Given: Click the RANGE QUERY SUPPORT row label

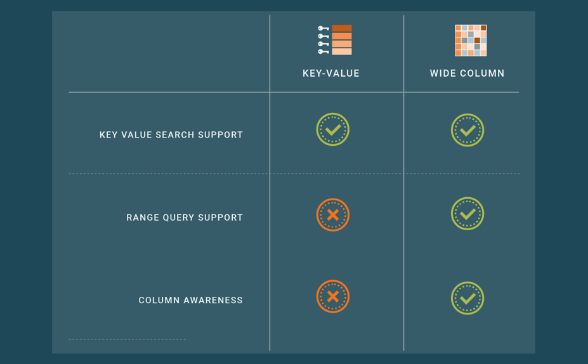Looking at the screenshot, I should [x=185, y=218].
